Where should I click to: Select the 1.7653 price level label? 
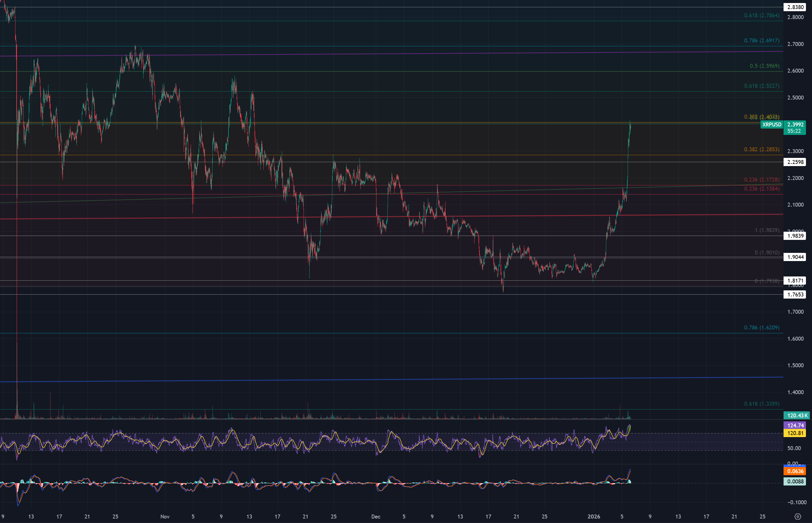click(795, 294)
